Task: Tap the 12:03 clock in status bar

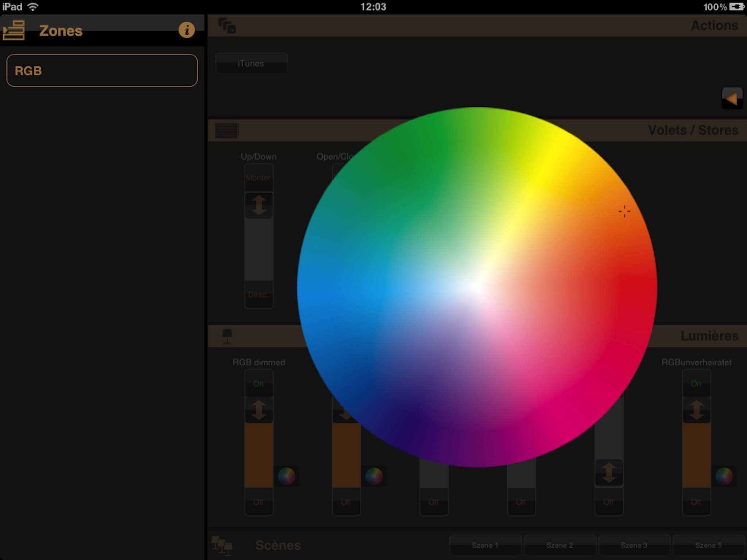Action: pos(373,7)
